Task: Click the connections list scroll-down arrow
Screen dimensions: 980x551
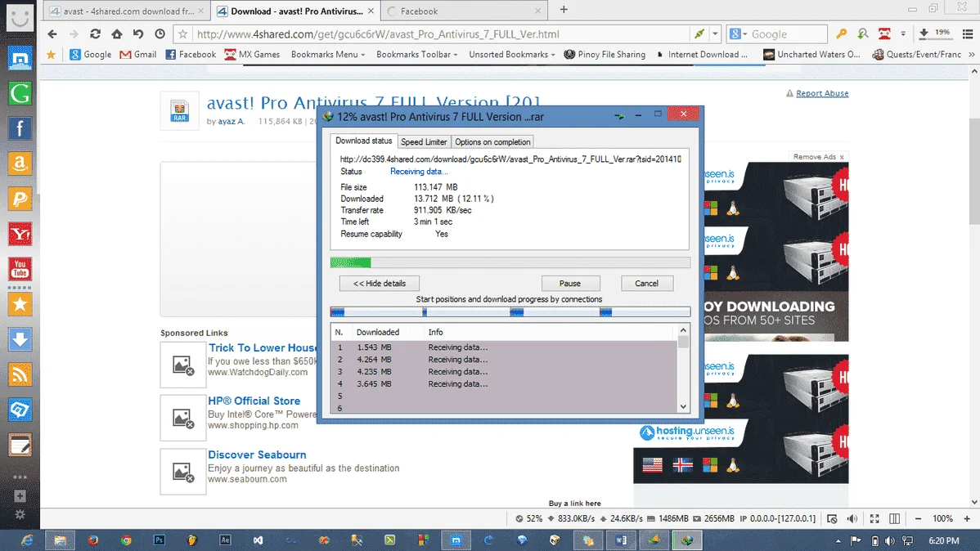Action: click(683, 406)
